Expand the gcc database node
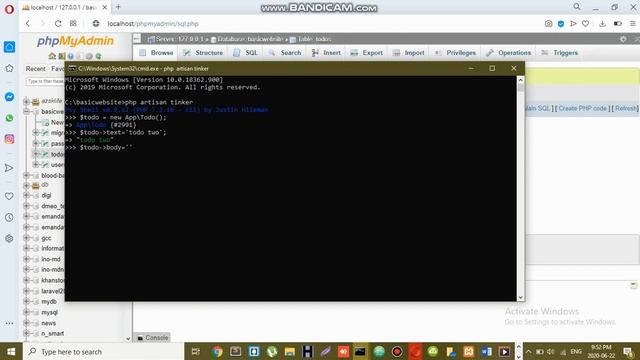Viewport: 640px width, 360px height. [x=27, y=238]
